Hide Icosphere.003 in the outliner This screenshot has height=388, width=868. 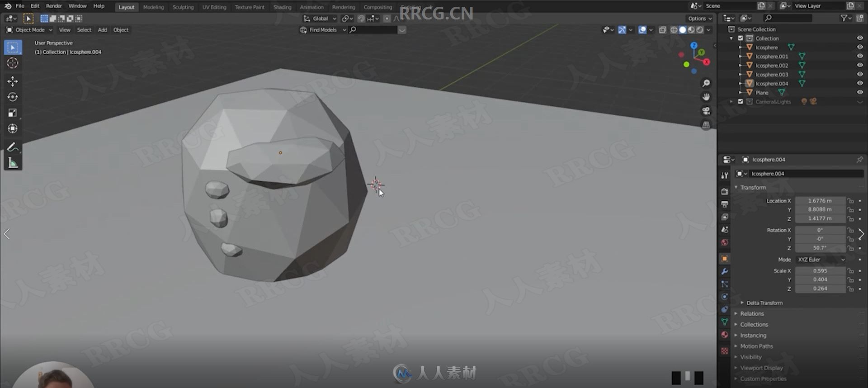tap(859, 75)
